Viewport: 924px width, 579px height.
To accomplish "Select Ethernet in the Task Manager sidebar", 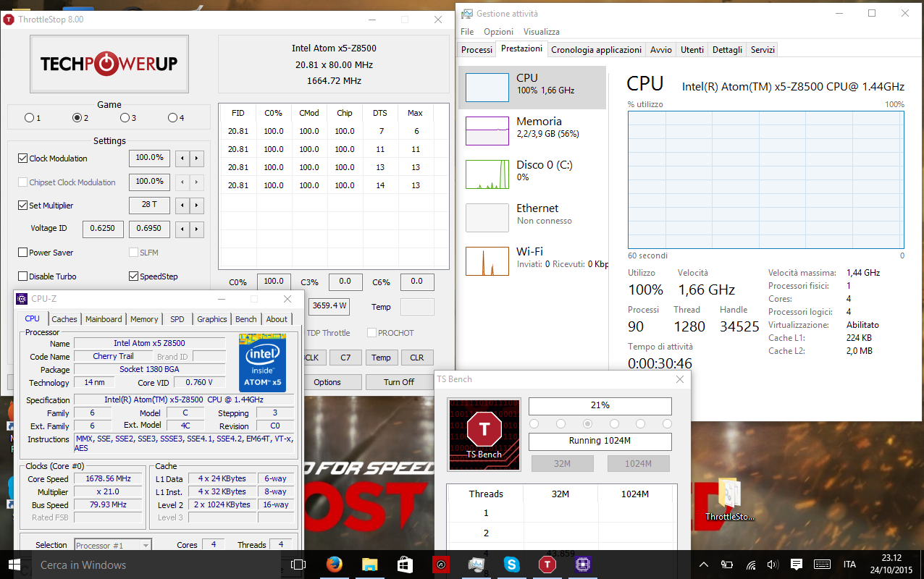I will 532,217.
